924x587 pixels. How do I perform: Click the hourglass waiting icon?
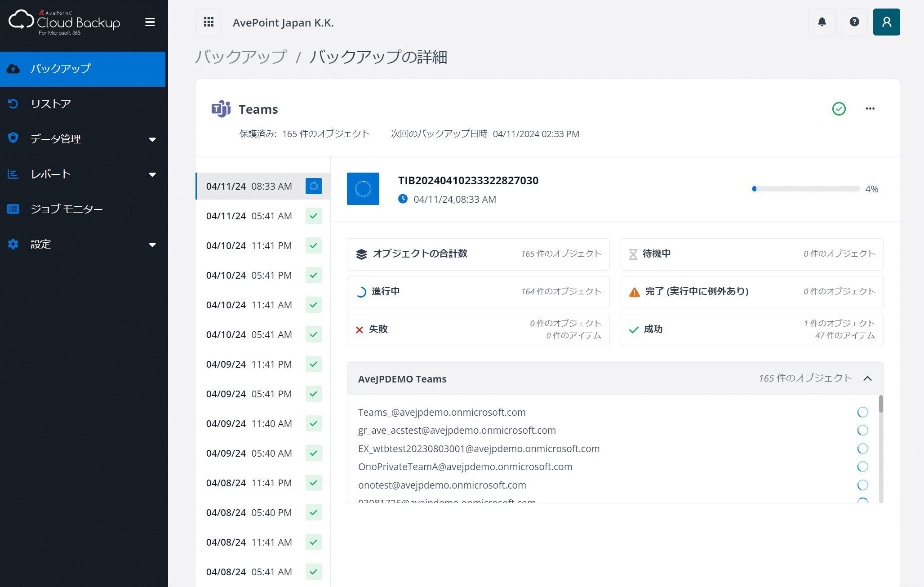coord(633,254)
